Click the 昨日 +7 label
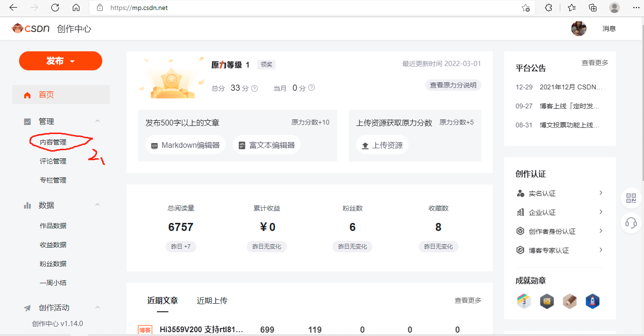The image size is (644, 336). tap(181, 247)
